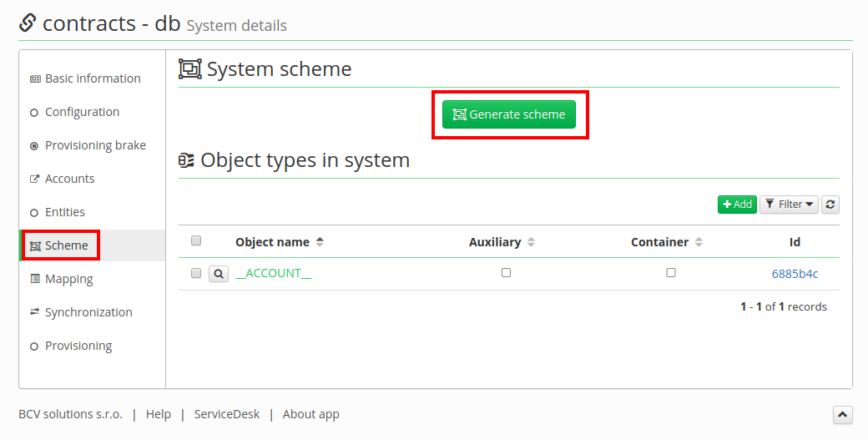Image resolution: width=868 pixels, height=440 pixels.
Task: Select the __ACCOUNT__ row checkbox
Action: [x=196, y=273]
